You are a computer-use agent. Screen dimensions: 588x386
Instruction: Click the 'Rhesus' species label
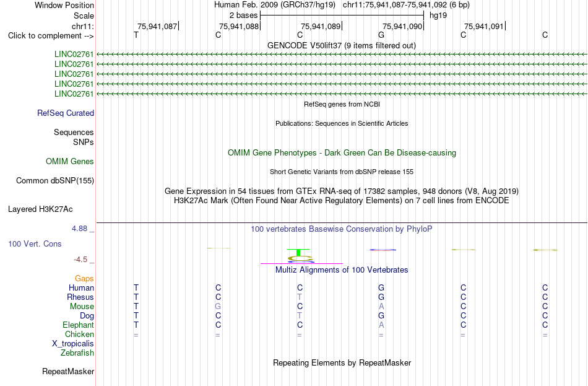(x=80, y=297)
